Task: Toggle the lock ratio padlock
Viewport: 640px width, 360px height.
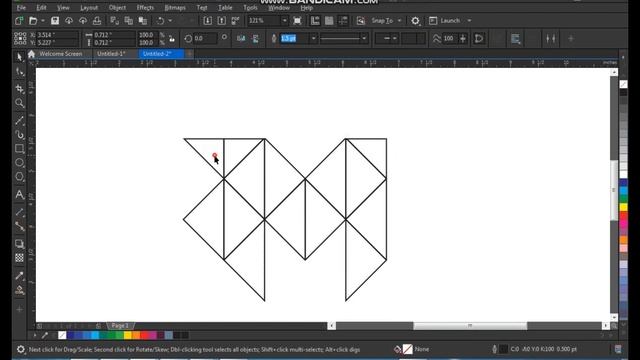Action: click(x=172, y=39)
